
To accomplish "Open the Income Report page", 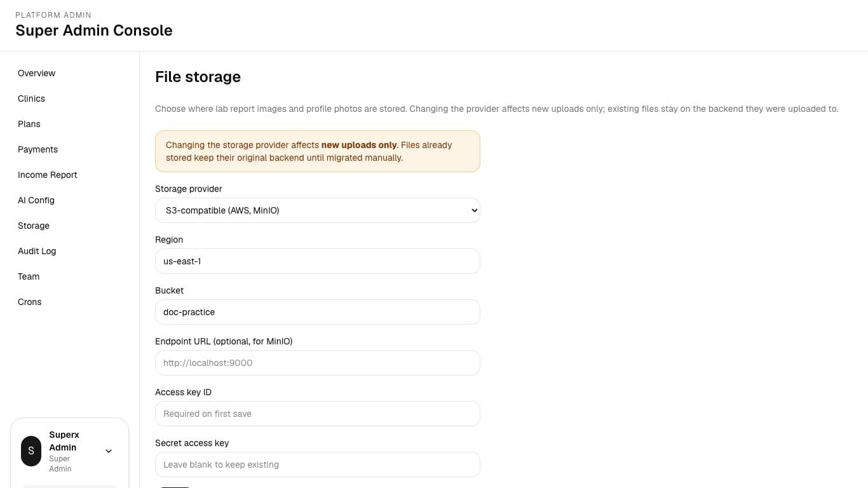I will (x=48, y=175).
